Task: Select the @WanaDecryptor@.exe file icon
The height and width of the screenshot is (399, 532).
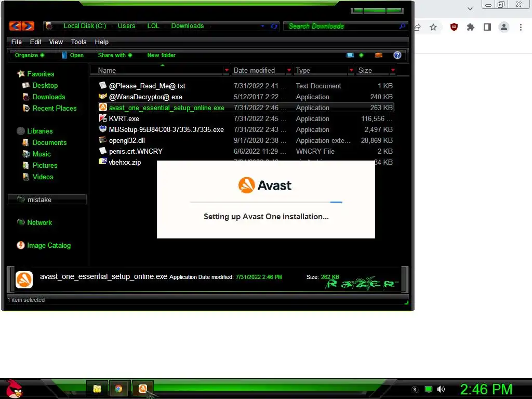Action: click(x=103, y=97)
